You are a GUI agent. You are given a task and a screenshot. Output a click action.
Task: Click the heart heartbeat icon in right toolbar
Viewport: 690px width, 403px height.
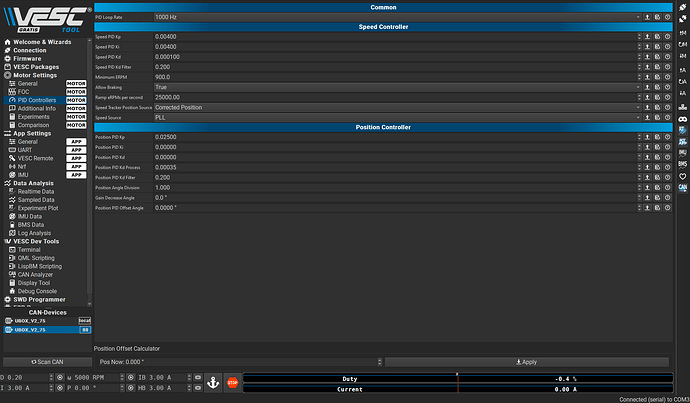tap(683, 175)
